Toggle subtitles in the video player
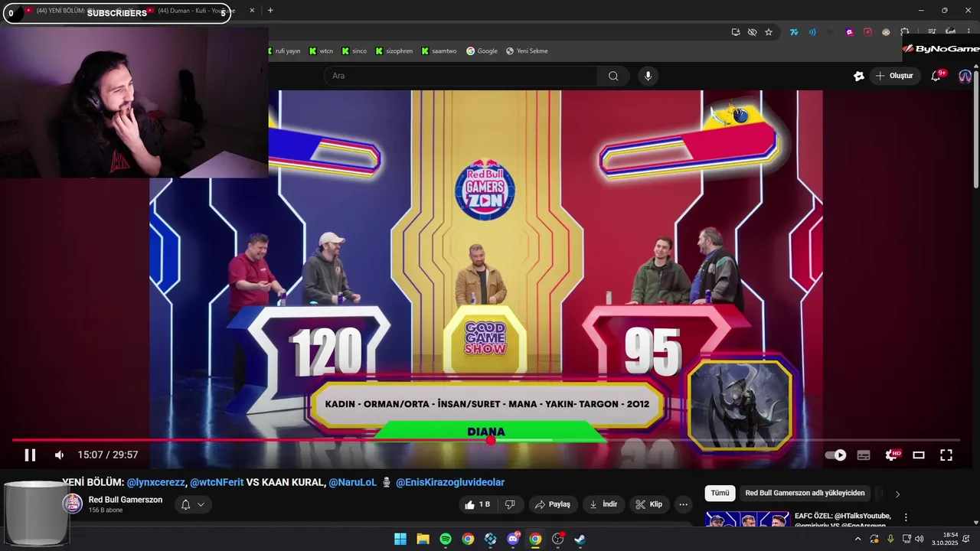Image resolution: width=980 pixels, height=551 pixels. (x=864, y=455)
